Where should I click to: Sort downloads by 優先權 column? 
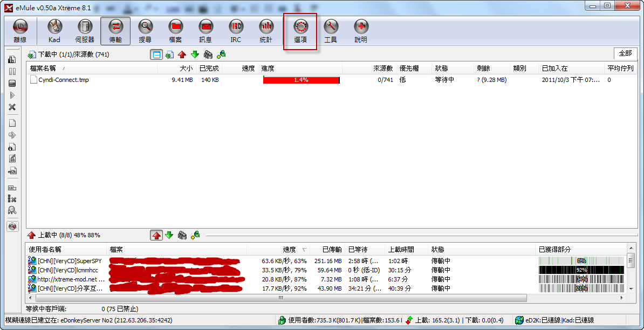point(414,68)
